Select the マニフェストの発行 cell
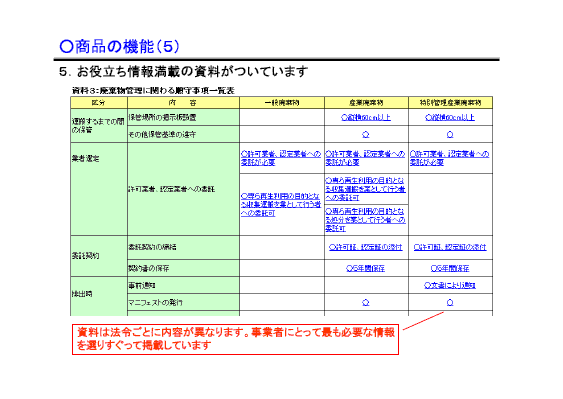The height and width of the screenshot is (399, 563). tap(183, 302)
